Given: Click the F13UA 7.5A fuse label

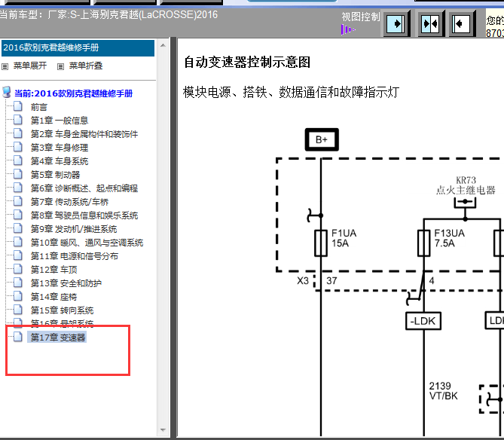Looking at the screenshot, I should [x=449, y=238].
